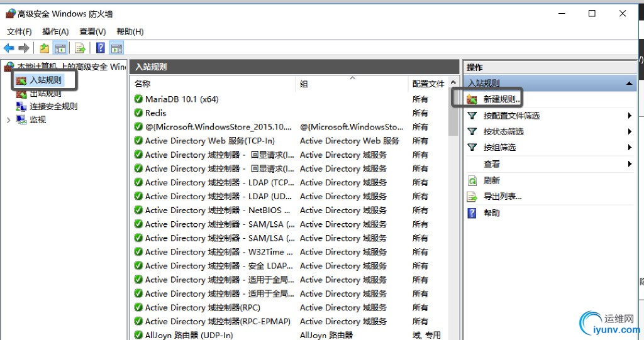
Task: Click the scroll-up arrow of the rules list
Action: [x=453, y=82]
